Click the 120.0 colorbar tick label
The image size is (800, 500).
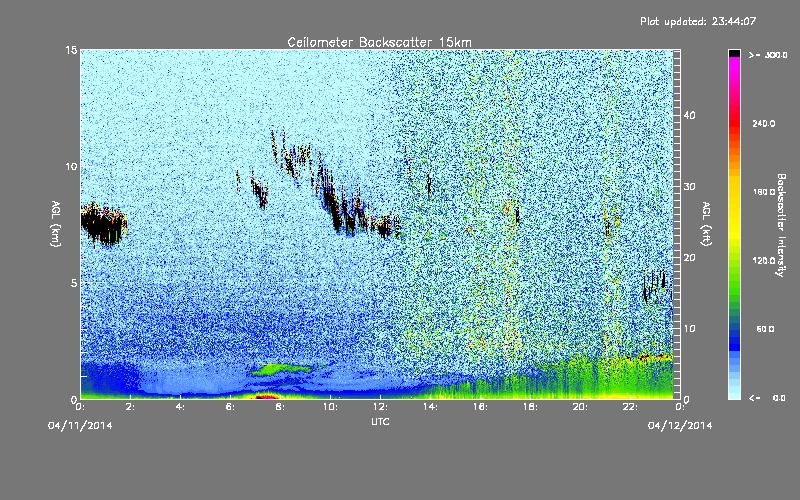point(764,260)
